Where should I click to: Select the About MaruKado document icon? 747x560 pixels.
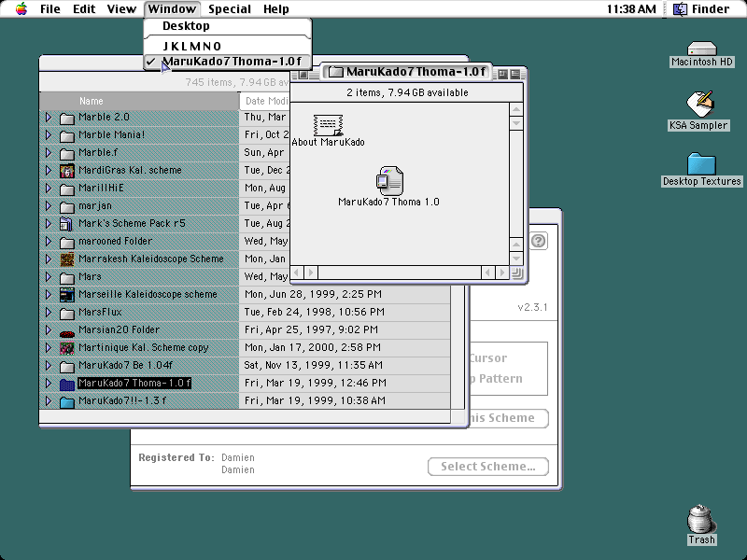[x=329, y=125]
